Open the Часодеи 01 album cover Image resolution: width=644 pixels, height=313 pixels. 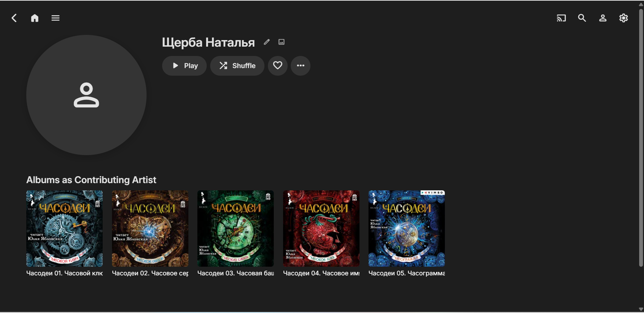(65, 228)
